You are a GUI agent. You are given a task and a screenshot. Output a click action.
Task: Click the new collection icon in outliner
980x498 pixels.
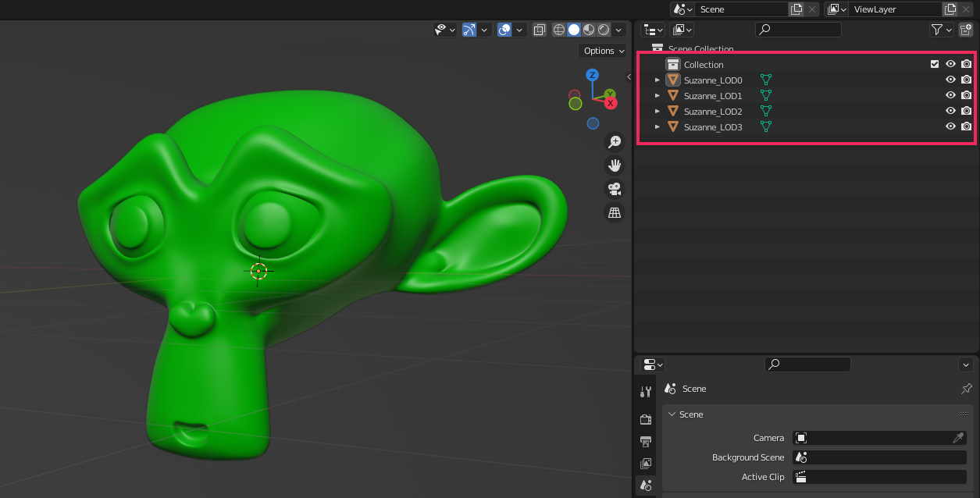[x=966, y=30]
